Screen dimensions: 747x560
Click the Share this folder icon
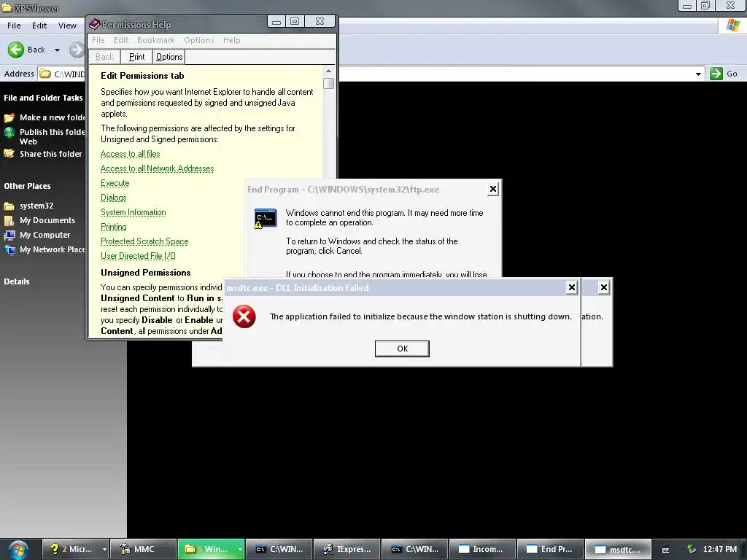(x=9, y=154)
